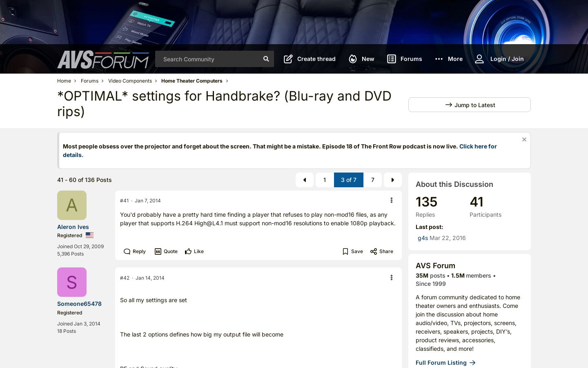The image size is (588, 368).
Task: Click Login / Join
Action: click(499, 59)
